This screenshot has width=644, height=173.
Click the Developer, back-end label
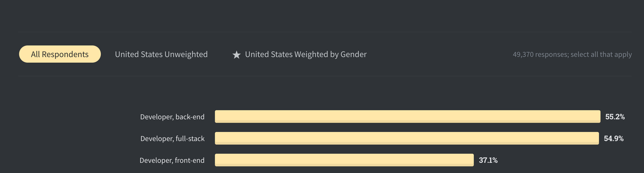click(172, 117)
